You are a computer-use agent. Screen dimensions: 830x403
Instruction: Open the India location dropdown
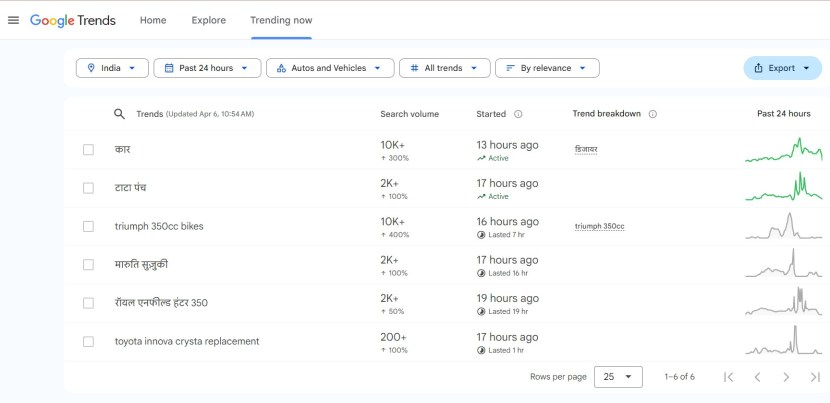(112, 68)
